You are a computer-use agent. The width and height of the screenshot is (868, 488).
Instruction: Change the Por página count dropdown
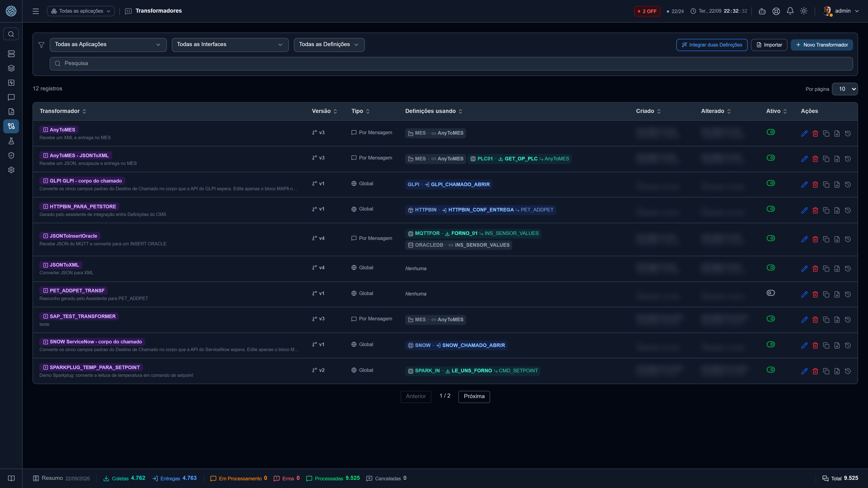844,89
